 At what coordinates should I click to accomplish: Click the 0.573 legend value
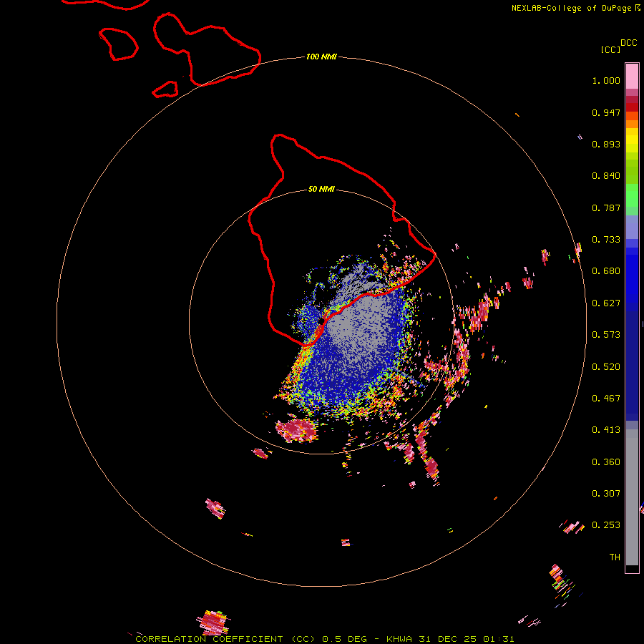pos(606,335)
